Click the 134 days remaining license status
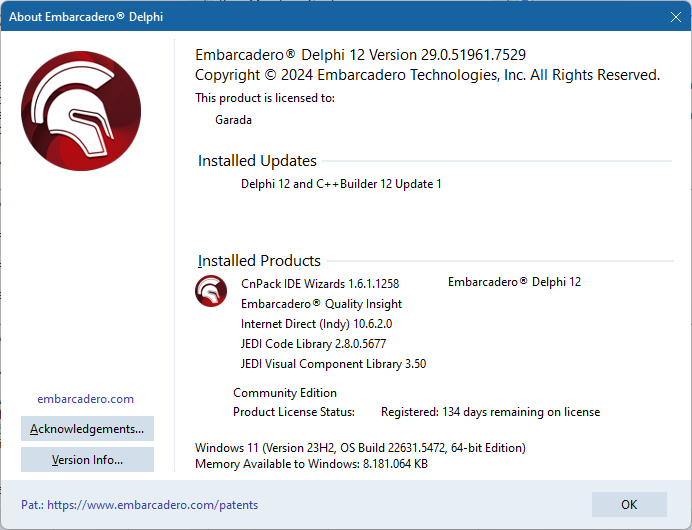 tap(490, 412)
